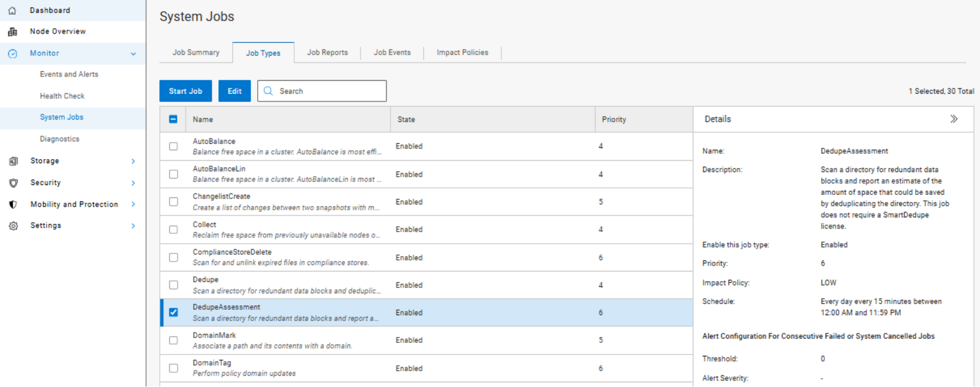Select the Dedupe job name
980x387 pixels.
click(x=205, y=280)
